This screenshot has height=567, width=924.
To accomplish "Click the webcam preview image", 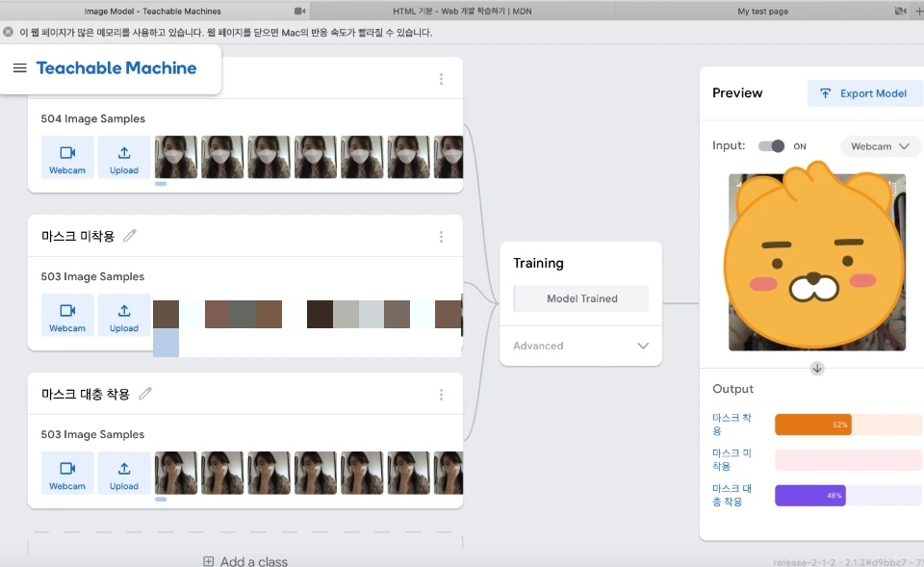I will [817, 262].
